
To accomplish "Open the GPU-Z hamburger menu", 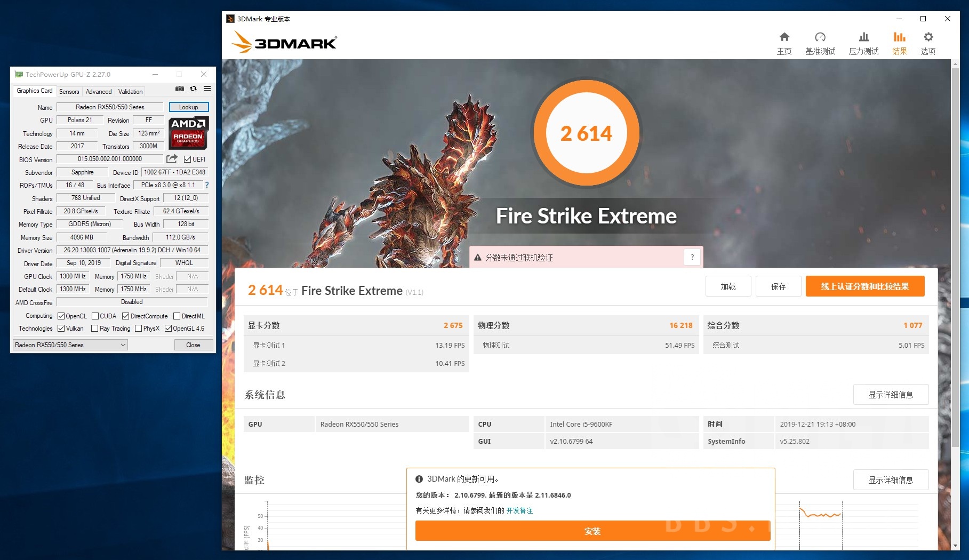I will tap(206, 89).
